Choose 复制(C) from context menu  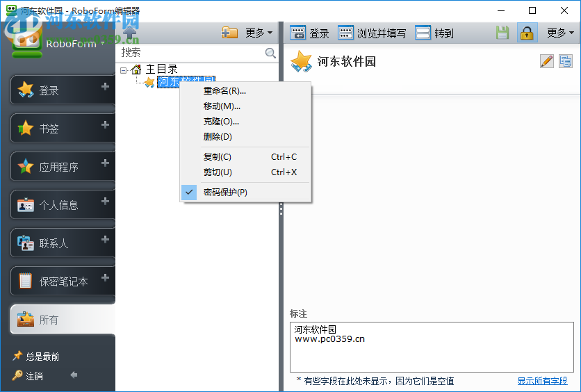tap(245, 157)
